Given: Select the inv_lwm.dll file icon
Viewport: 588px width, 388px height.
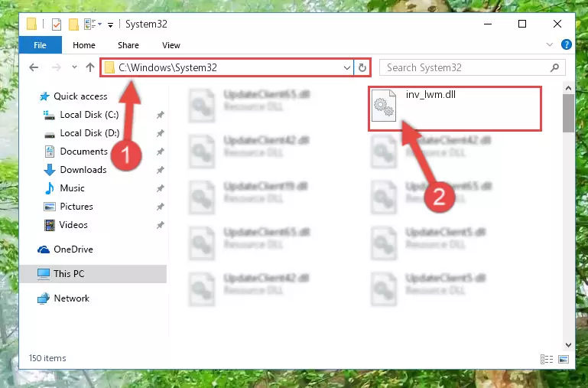Looking at the screenshot, I should (384, 106).
